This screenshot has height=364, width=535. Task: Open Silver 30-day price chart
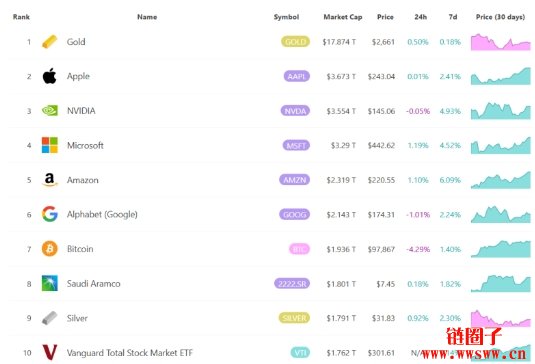(x=501, y=318)
